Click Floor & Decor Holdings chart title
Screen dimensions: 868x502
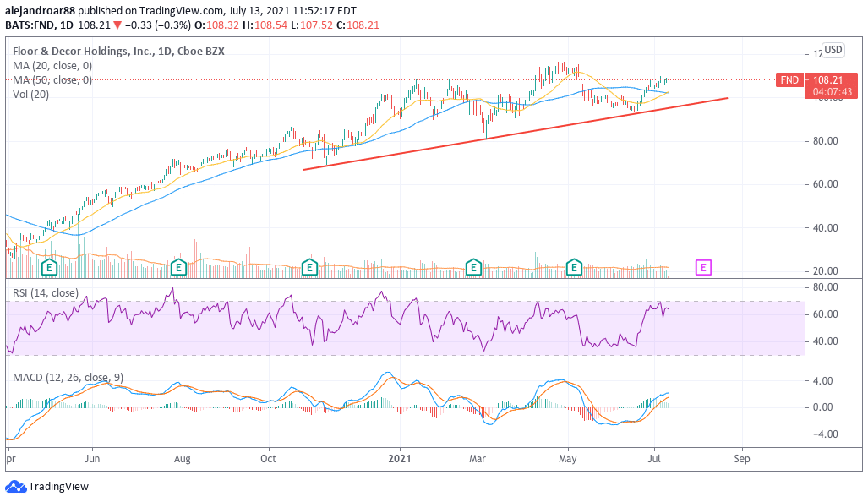point(118,51)
